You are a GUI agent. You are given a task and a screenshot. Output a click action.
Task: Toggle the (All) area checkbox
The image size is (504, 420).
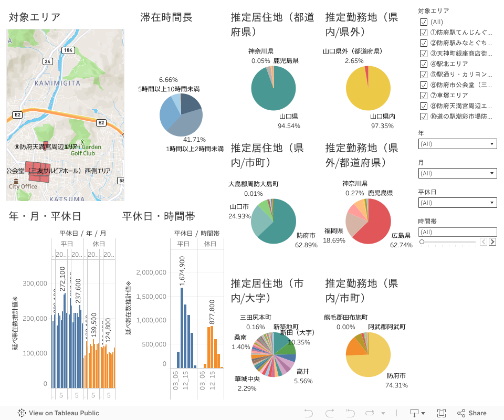(x=424, y=22)
